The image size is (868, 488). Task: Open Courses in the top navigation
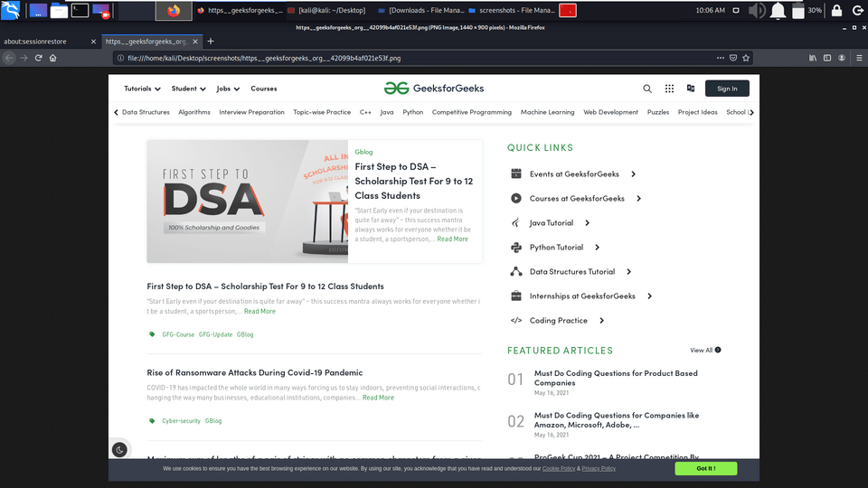pos(263,89)
